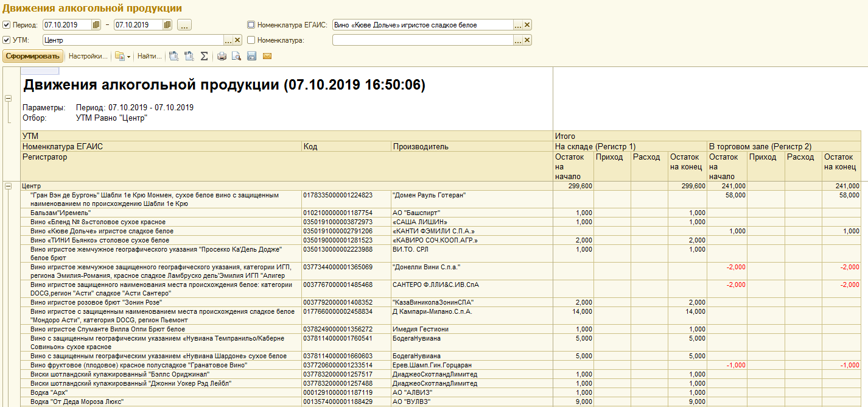
Task: Send the report by email via envelope icon
Action: click(267, 56)
